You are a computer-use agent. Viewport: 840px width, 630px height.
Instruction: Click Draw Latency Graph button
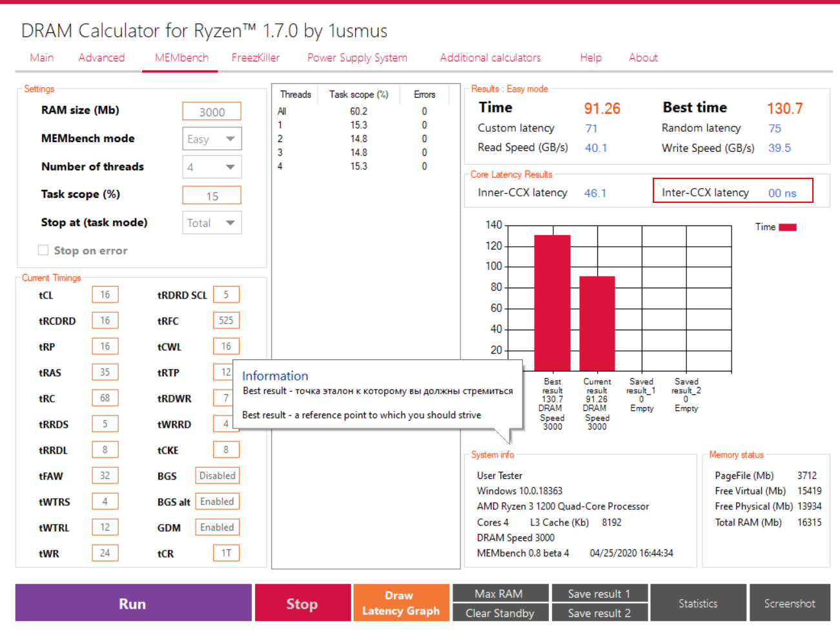401,603
